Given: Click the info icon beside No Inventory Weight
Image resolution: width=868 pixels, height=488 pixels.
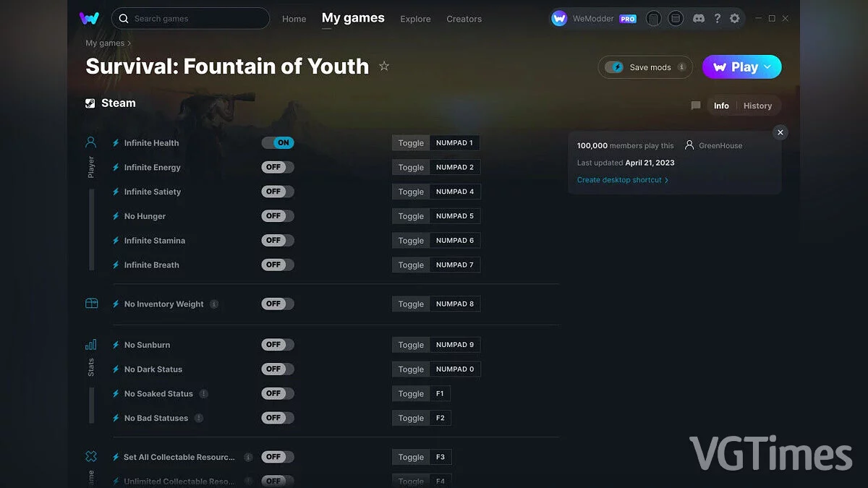Looking at the screenshot, I should pos(214,304).
